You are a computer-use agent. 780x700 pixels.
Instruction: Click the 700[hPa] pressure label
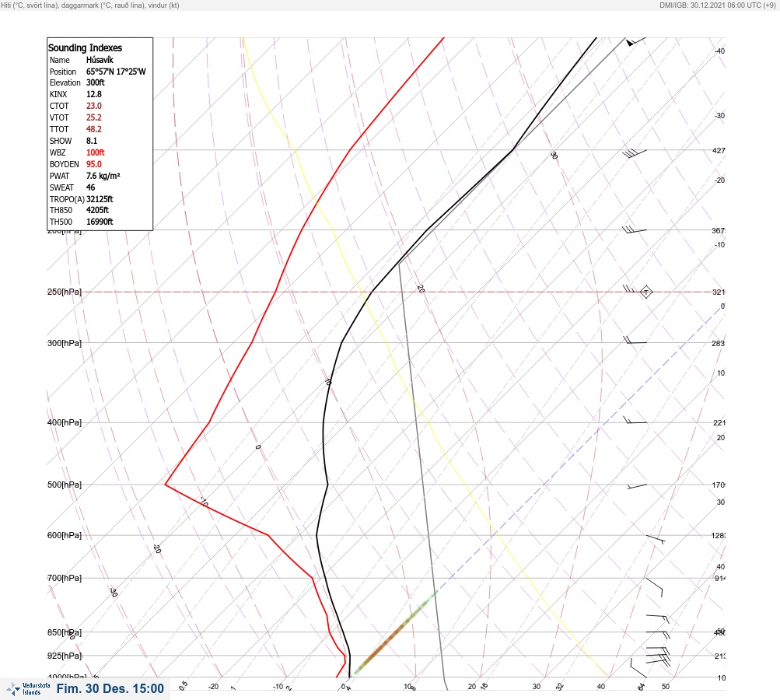coord(65,578)
